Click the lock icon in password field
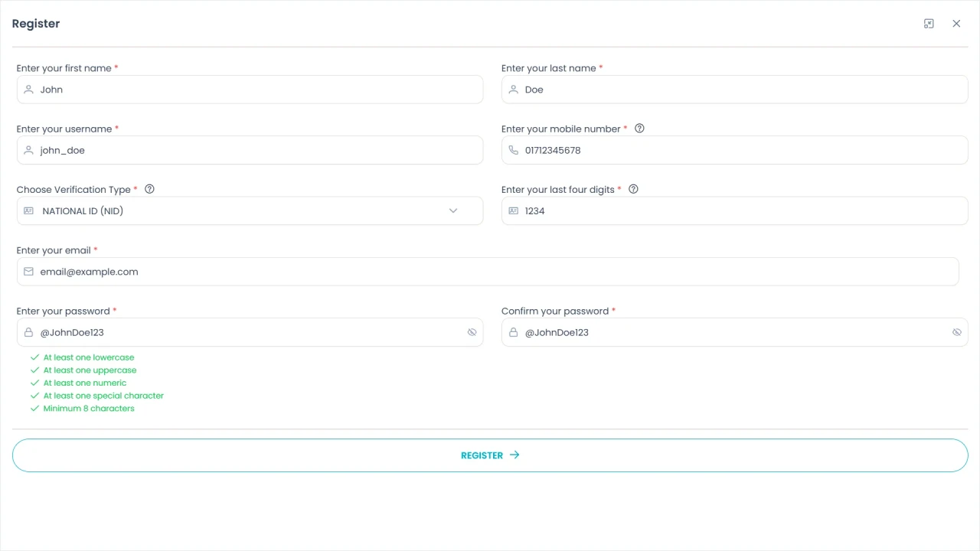The height and width of the screenshot is (551, 980). coord(28,332)
